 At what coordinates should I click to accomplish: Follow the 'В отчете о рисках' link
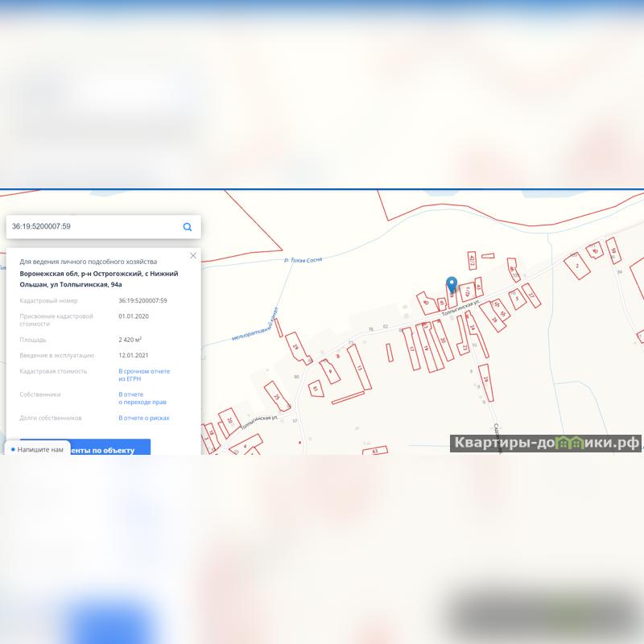[144, 419]
